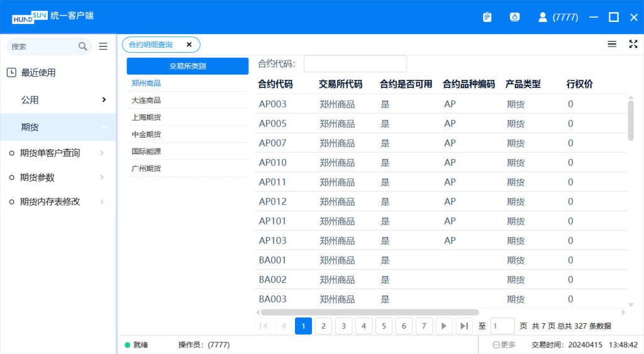Collapse the 期货 menu section
This screenshot has width=644, height=354.
[x=58, y=127]
